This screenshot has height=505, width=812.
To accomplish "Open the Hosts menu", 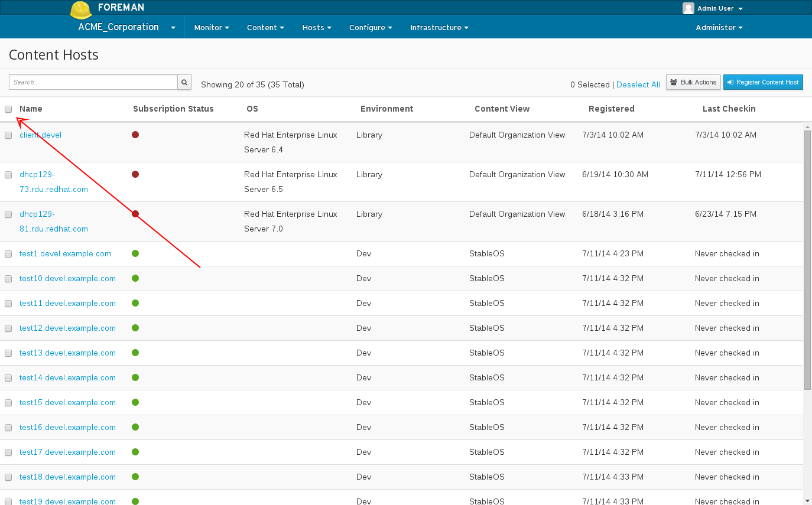I will point(317,28).
